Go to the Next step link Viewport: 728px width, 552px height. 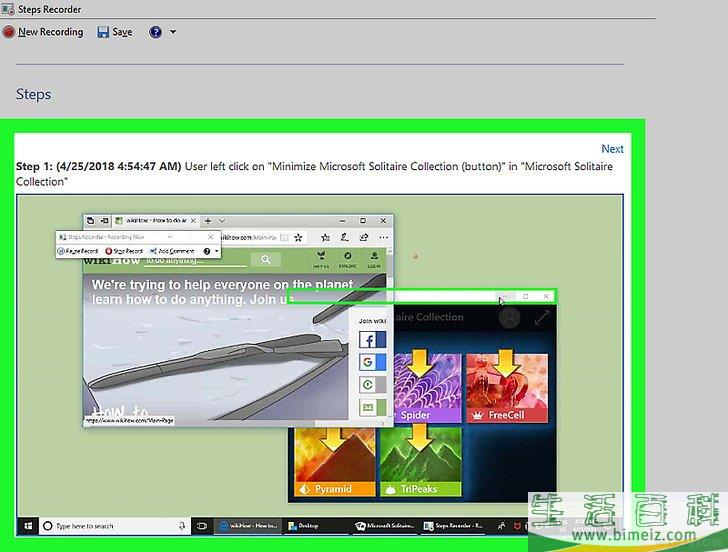tap(612, 149)
